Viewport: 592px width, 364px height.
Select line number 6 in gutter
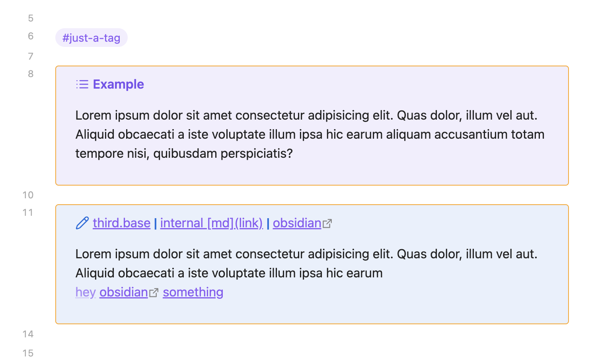(31, 36)
